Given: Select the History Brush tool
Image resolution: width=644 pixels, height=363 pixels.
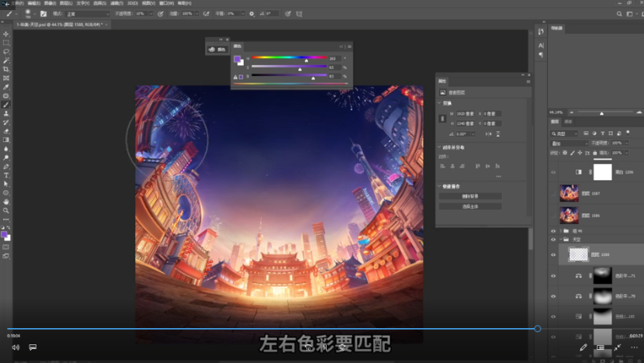Looking at the screenshot, I should click(x=5, y=123).
